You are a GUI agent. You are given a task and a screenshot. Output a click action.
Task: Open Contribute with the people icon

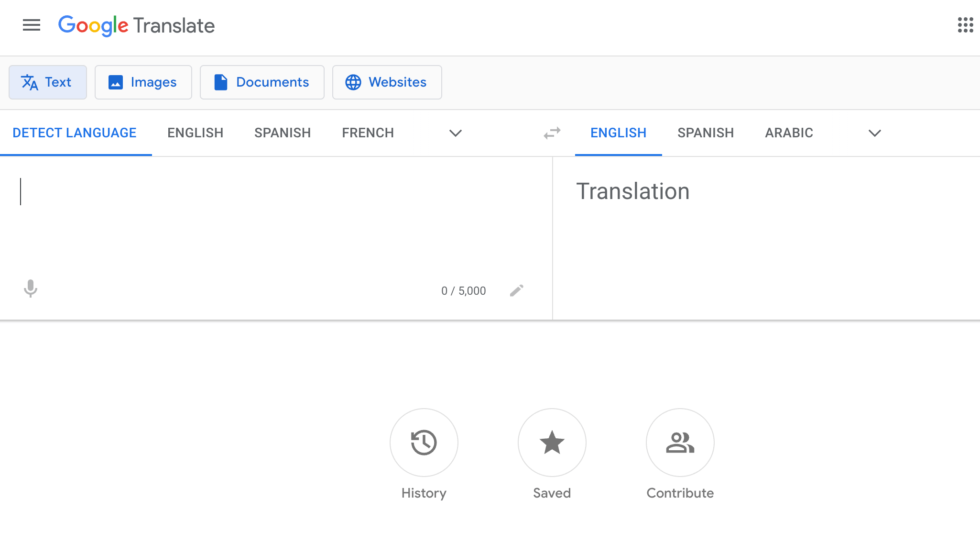click(680, 443)
